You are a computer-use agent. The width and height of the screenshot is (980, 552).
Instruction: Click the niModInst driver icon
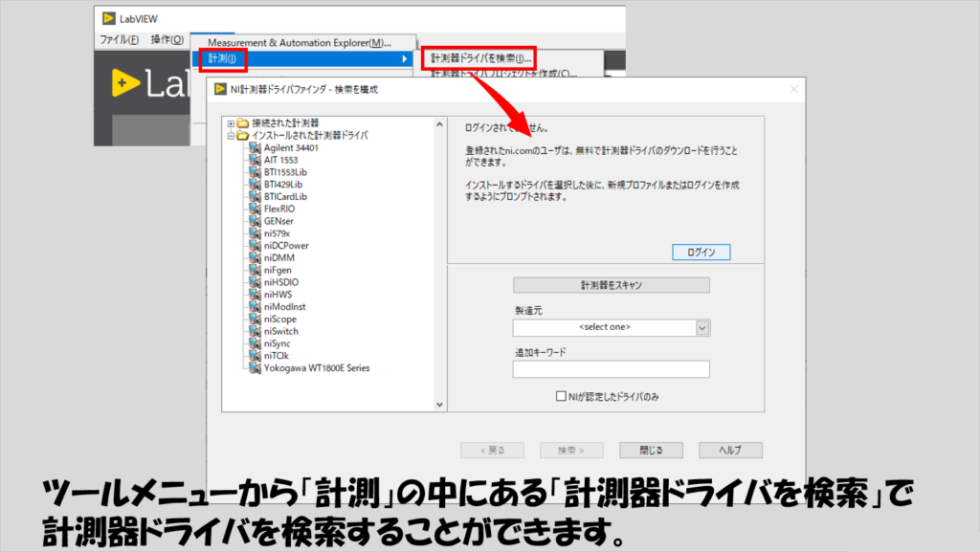pos(255,306)
